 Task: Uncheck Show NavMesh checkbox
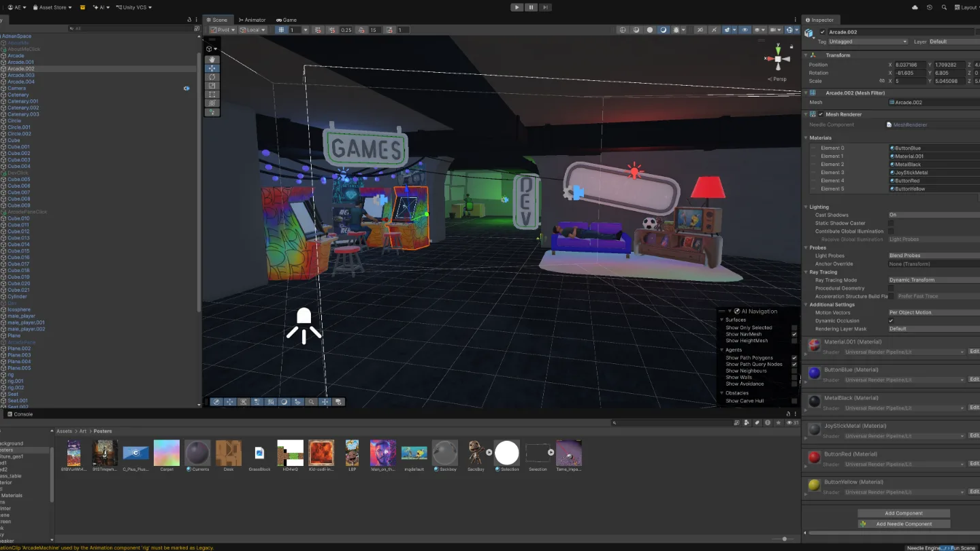click(794, 334)
